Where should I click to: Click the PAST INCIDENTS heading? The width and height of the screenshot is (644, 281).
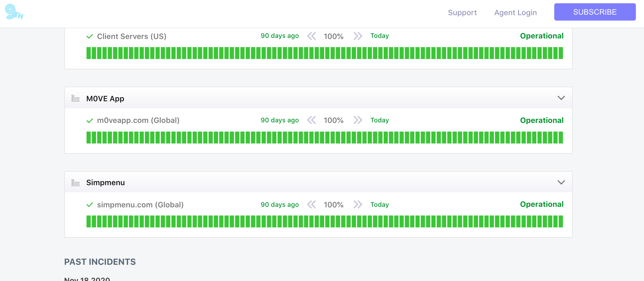100,262
